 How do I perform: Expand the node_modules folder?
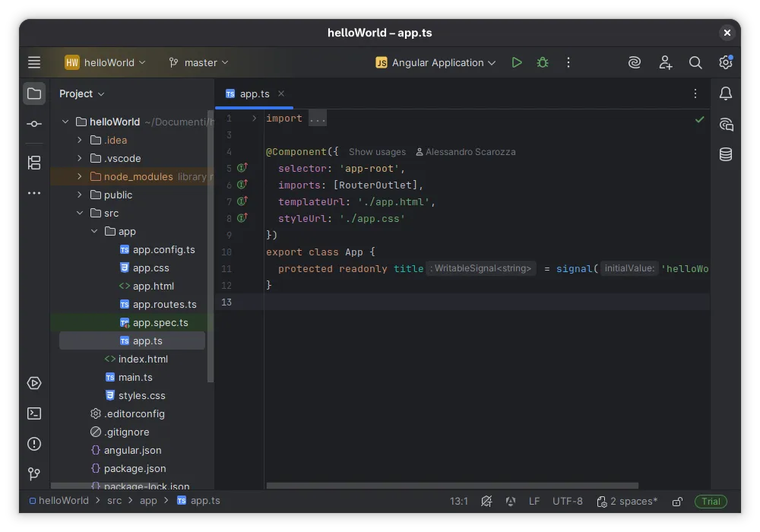tap(78, 176)
